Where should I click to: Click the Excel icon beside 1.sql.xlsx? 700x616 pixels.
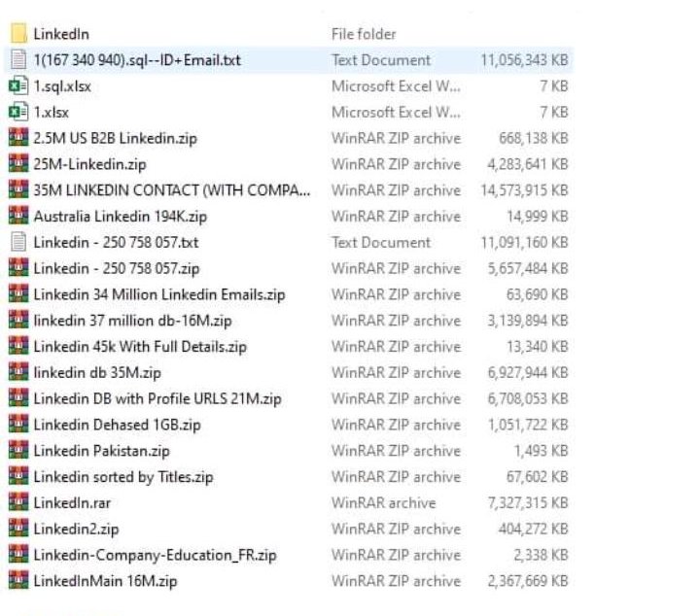(17, 86)
